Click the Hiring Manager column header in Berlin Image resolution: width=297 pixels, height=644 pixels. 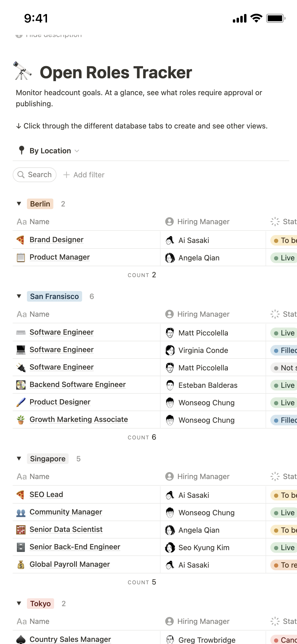click(203, 222)
